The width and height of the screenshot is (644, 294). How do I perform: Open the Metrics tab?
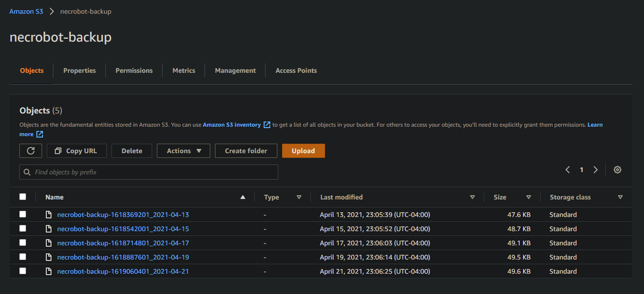pyautogui.click(x=184, y=70)
